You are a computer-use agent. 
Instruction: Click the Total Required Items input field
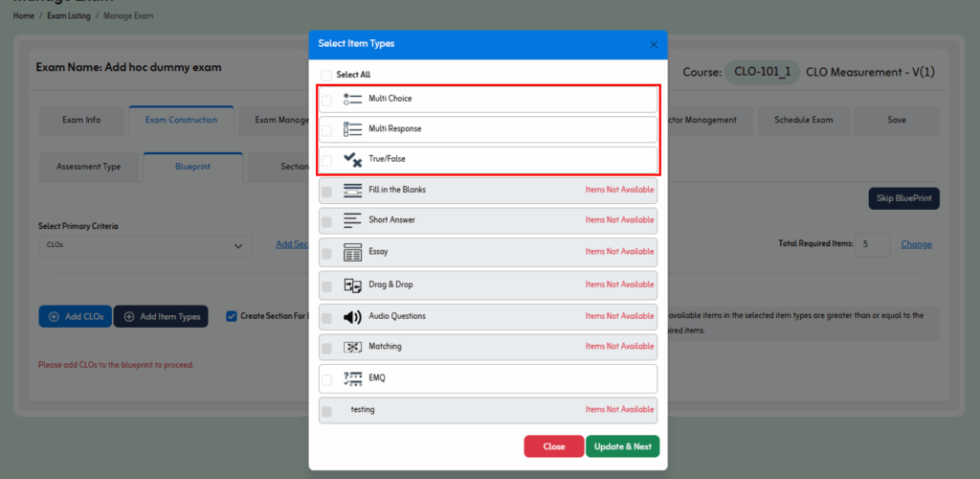click(x=872, y=244)
